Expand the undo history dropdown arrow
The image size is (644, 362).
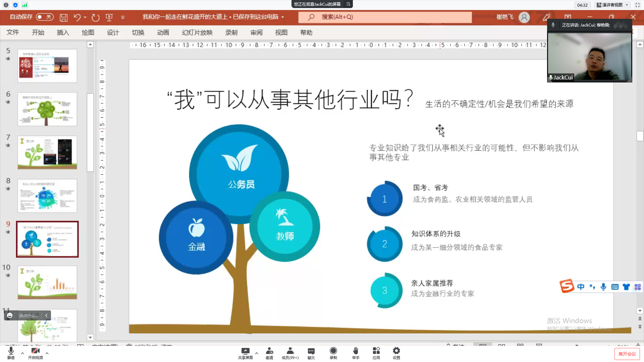85,17
